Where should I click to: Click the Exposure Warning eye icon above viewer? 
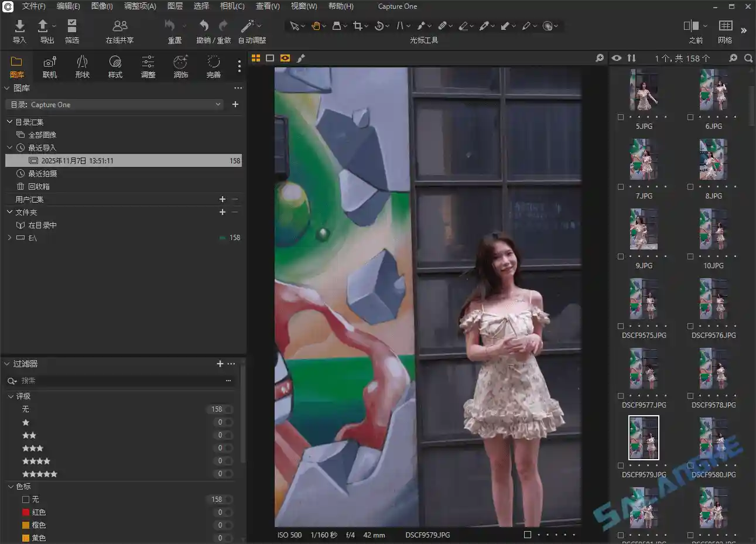[x=615, y=58]
